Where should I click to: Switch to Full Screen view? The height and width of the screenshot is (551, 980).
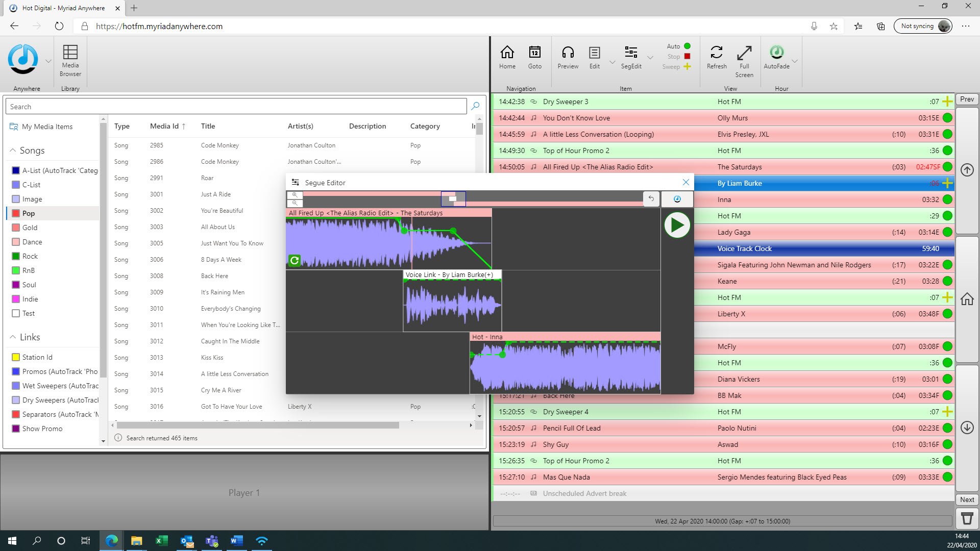744,58
